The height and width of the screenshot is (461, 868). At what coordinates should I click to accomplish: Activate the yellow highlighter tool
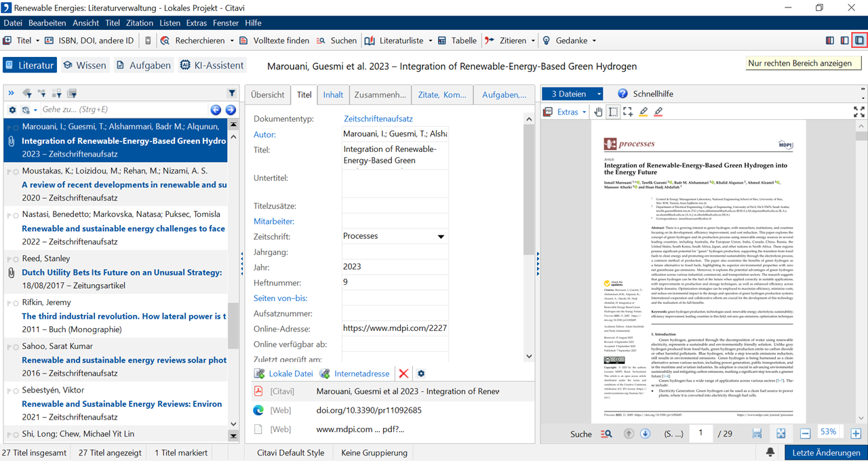(x=643, y=112)
